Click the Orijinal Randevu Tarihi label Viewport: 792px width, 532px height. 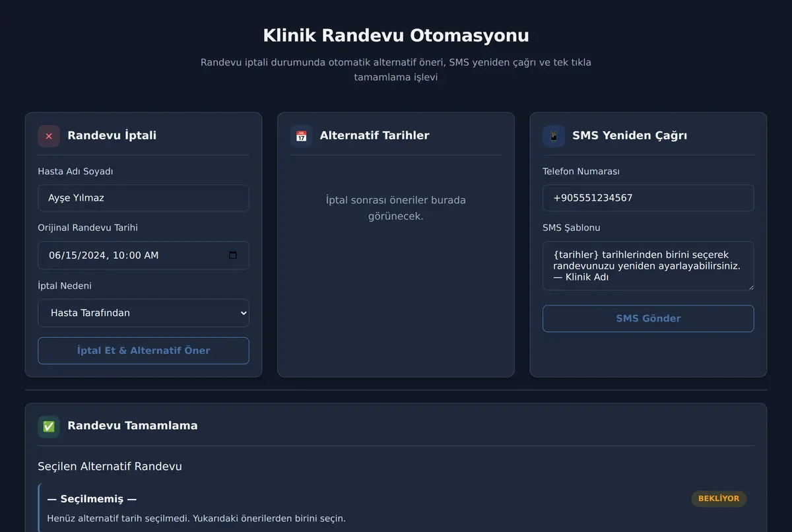(88, 228)
